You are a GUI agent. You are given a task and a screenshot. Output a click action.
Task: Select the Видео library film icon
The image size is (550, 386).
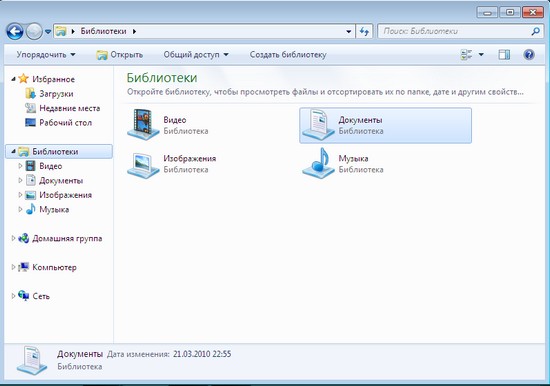click(x=143, y=125)
